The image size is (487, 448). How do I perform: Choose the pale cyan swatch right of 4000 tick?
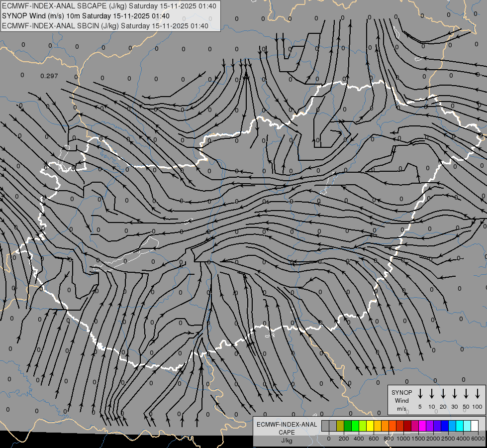467,426
